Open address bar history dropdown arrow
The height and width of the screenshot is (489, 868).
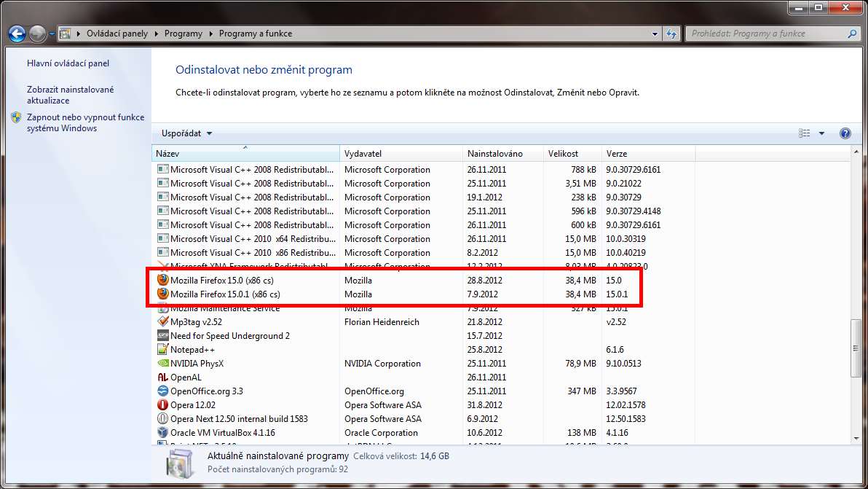coord(655,34)
